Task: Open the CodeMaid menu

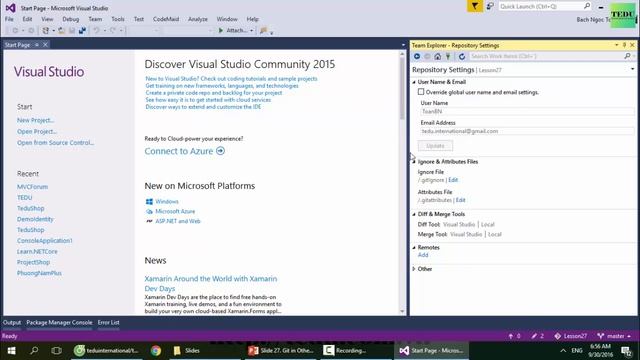Action: click(x=166, y=19)
